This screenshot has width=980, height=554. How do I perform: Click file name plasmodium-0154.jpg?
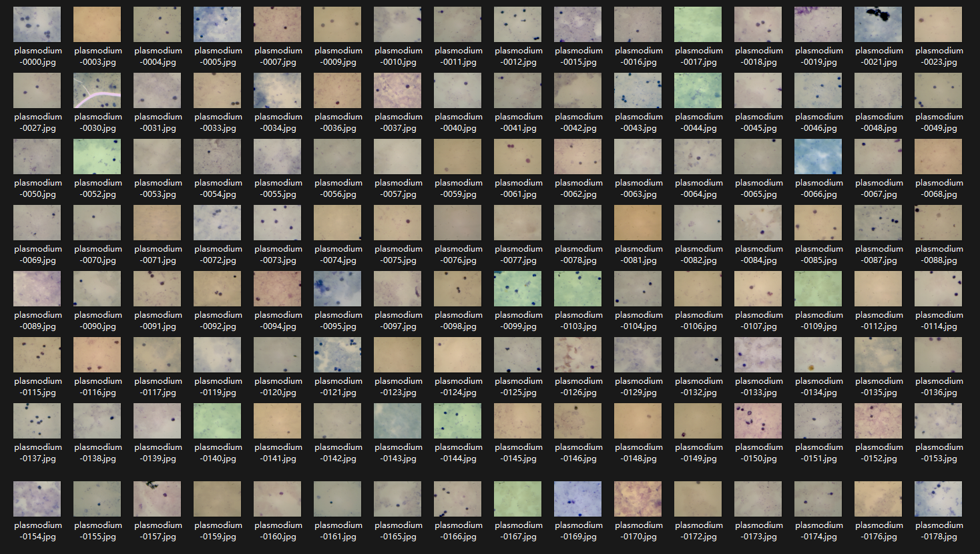pyautogui.click(x=38, y=531)
